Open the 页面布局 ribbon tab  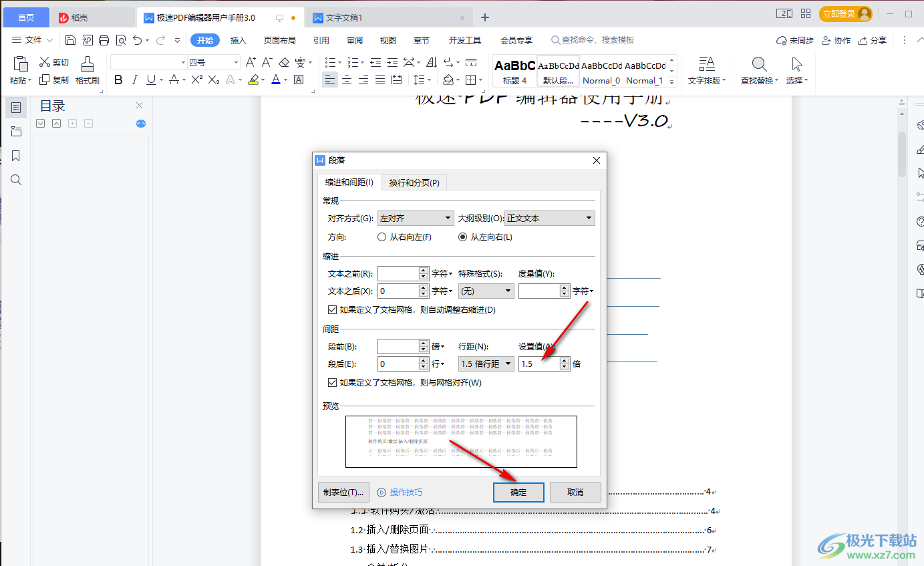click(x=279, y=40)
